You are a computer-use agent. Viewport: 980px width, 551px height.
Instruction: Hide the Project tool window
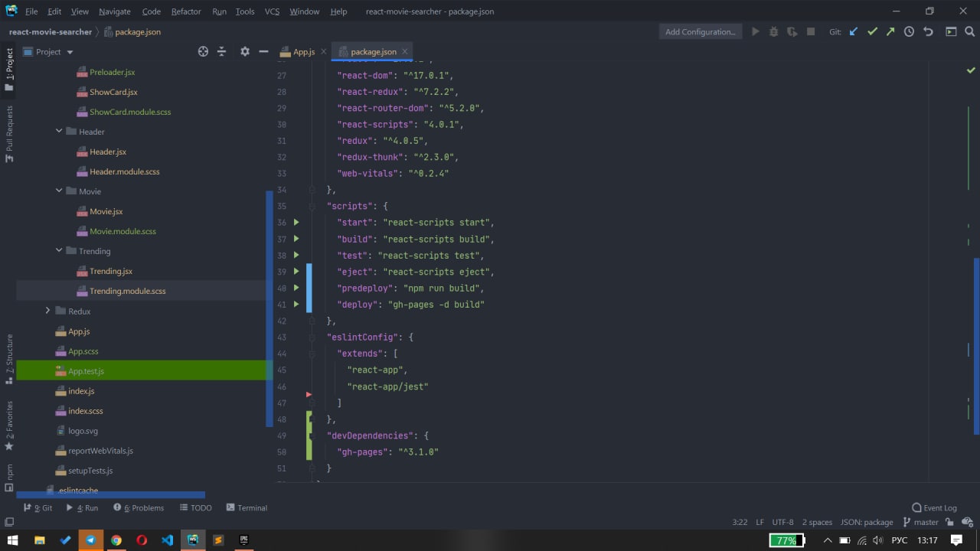[x=263, y=51]
